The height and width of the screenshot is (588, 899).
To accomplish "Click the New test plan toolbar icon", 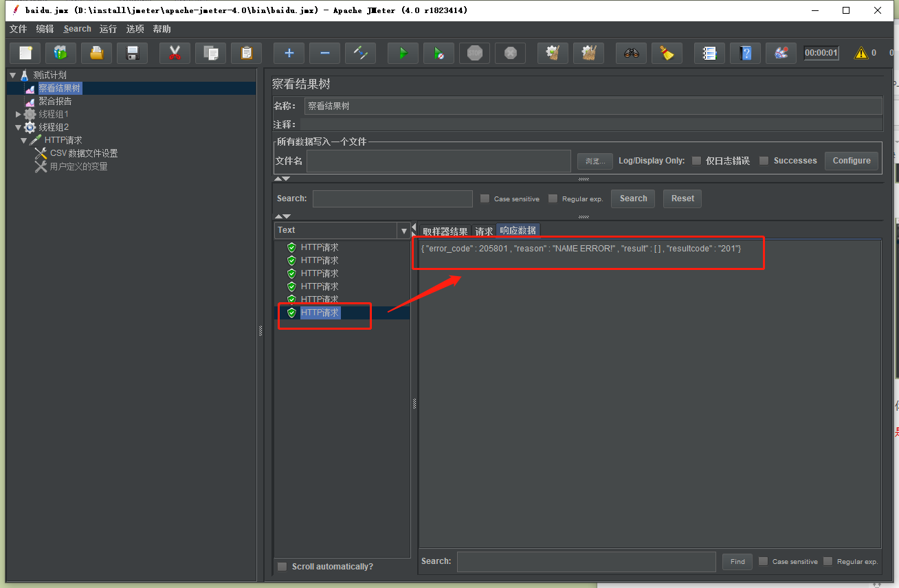I will click(x=25, y=53).
